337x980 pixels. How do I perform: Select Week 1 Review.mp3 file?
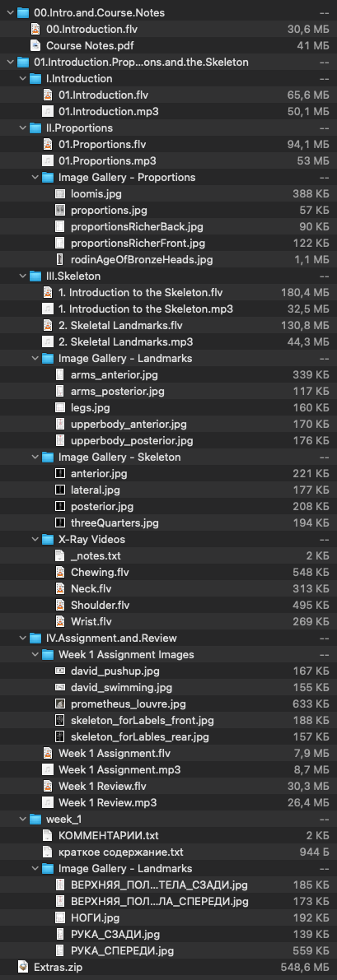point(168,802)
